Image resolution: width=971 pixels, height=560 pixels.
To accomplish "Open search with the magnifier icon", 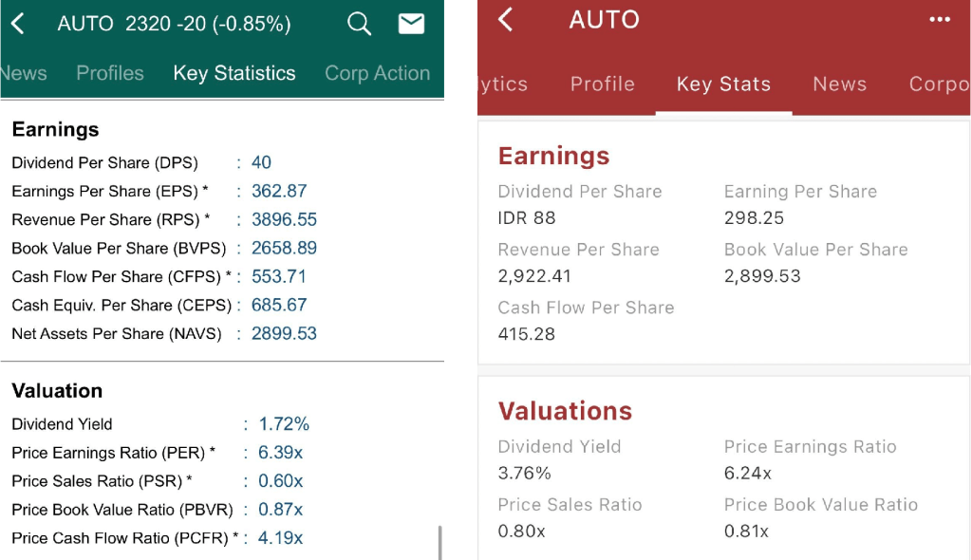I will (x=359, y=24).
